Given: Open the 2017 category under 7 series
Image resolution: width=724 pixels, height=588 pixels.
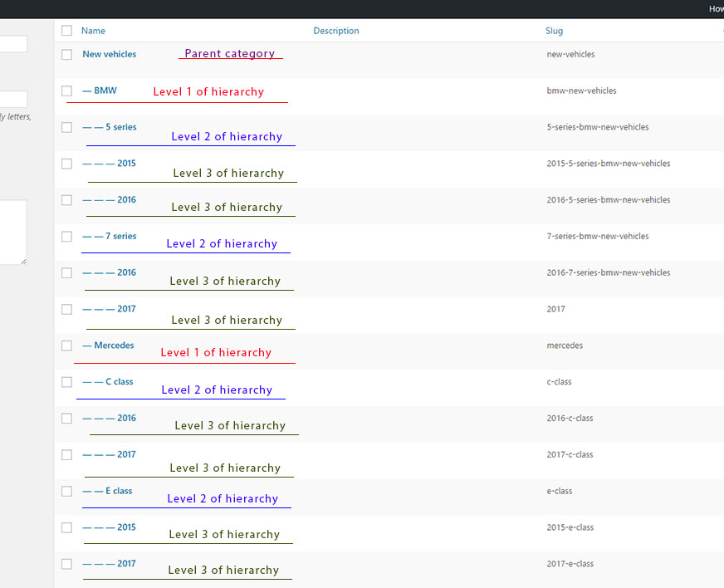Looking at the screenshot, I should [110, 309].
